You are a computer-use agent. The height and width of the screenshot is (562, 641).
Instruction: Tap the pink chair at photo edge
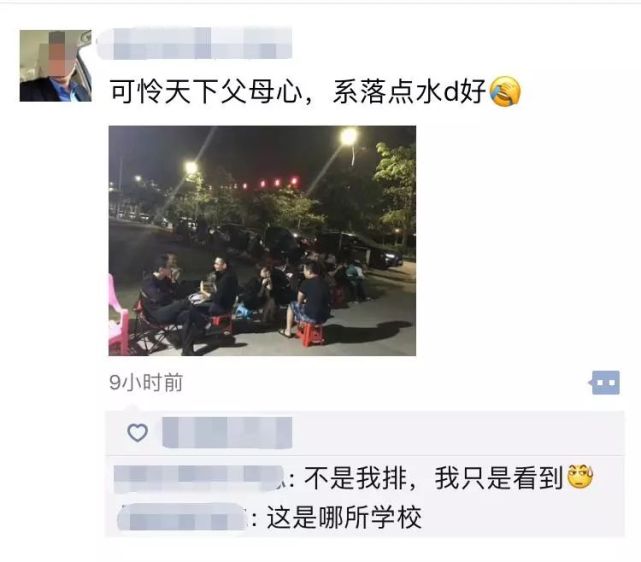coord(118,315)
